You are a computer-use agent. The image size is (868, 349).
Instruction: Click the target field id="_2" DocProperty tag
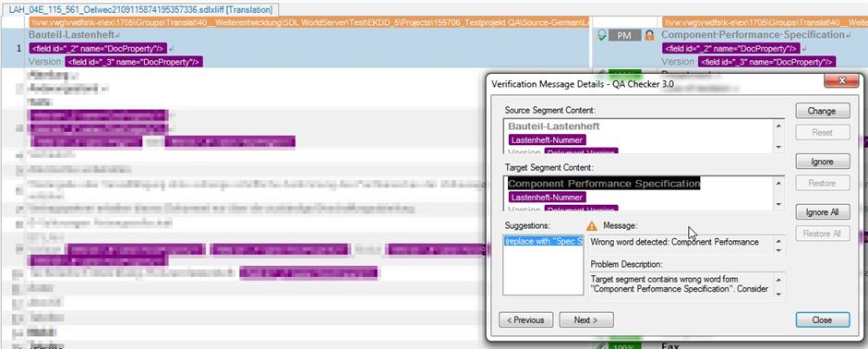coord(731,49)
